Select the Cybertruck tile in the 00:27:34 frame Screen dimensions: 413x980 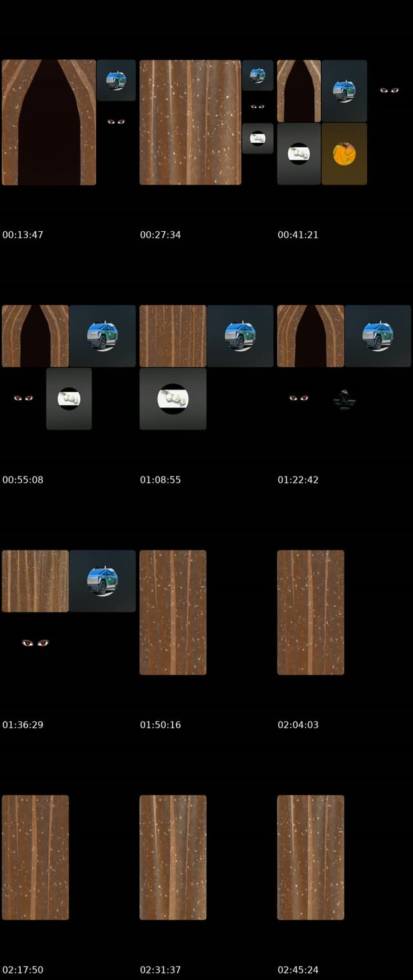[x=257, y=75]
